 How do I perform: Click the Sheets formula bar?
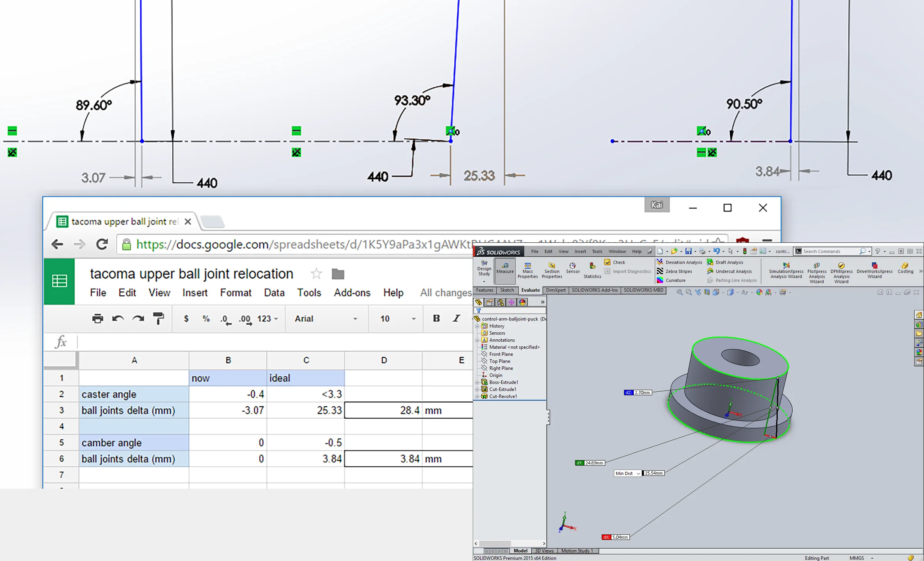(x=275, y=342)
